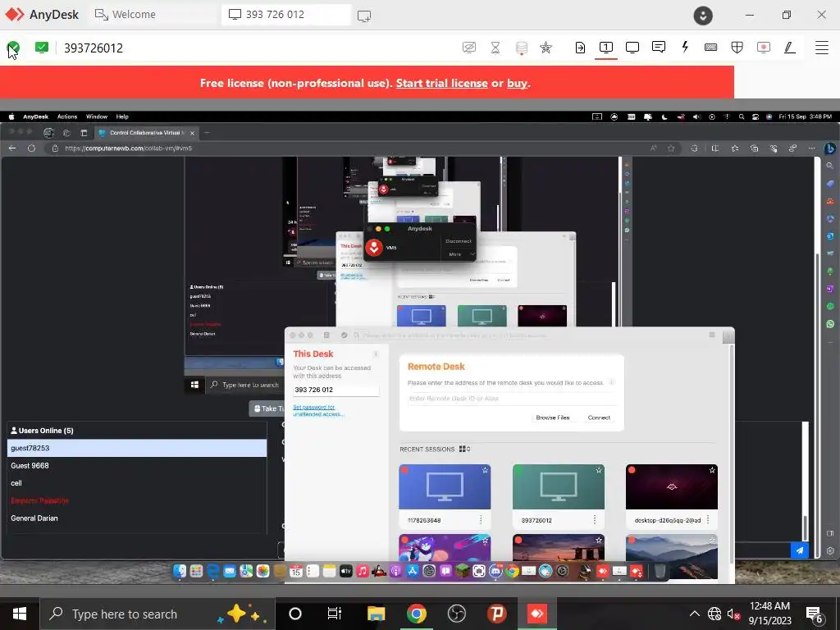This screenshot has width=840, height=630.
Task: Click the Browse Files button
Action: [553, 418]
